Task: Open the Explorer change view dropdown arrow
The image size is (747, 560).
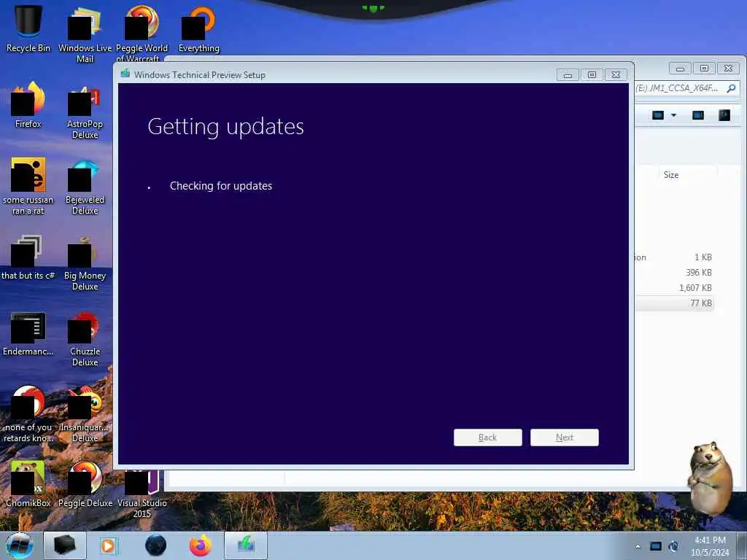Action: tap(673, 115)
